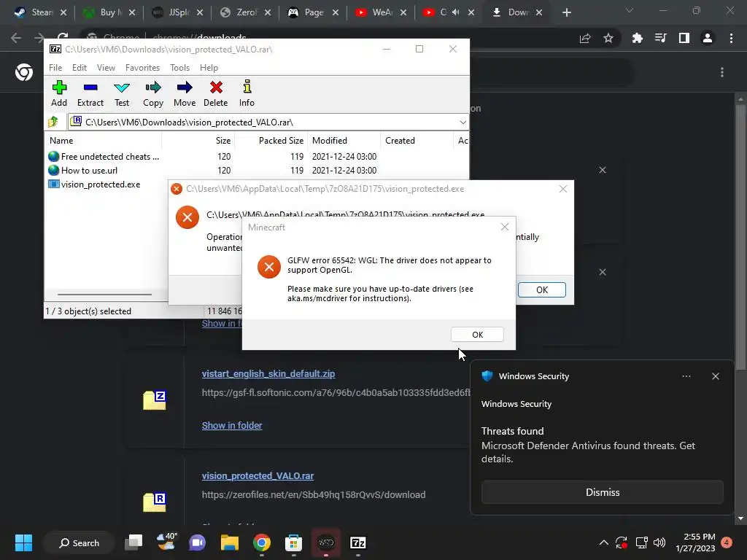Click the 7-Zip address path field

[x=268, y=122]
